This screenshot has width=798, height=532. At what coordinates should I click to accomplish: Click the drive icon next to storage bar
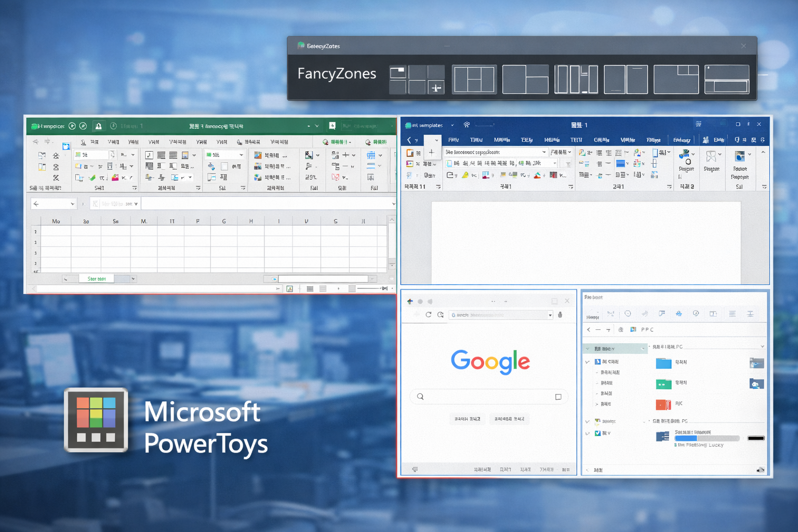pos(662,436)
